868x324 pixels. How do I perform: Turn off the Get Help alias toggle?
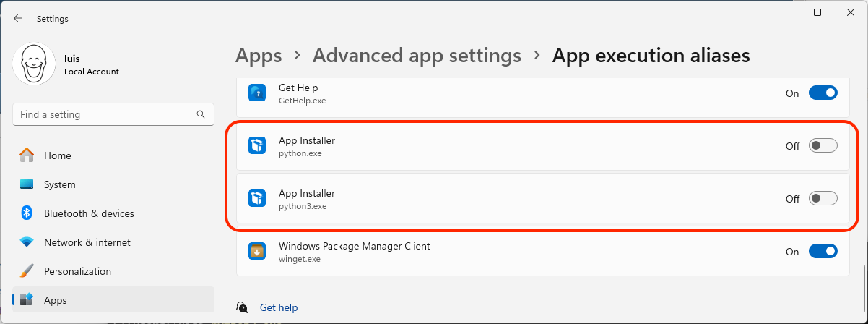823,93
